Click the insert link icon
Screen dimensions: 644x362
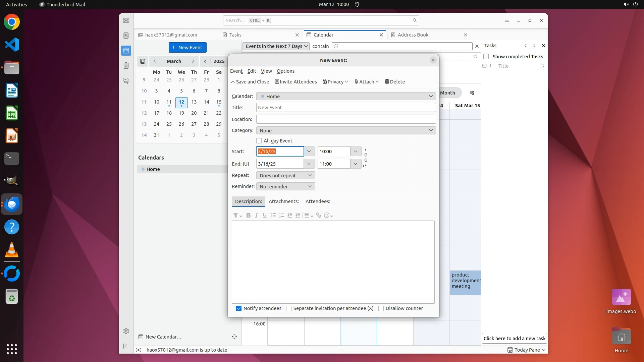(x=318, y=215)
